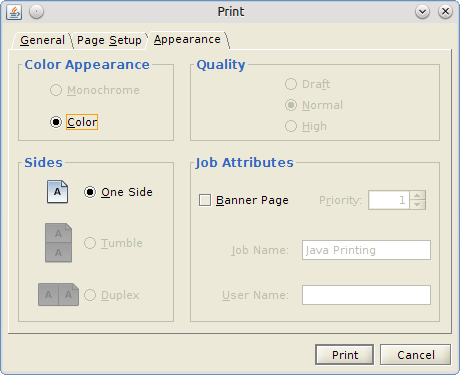Select the High quality radio button
The image size is (460, 375).
tap(291, 126)
